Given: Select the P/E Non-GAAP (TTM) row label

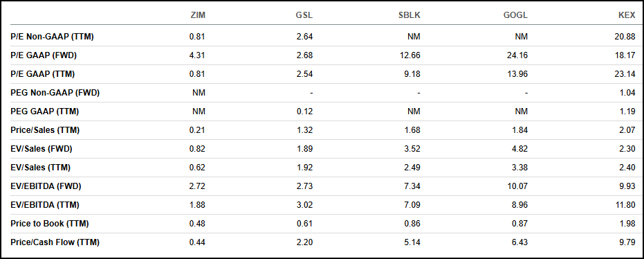Looking at the screenshot, I should tap(52, 37).
